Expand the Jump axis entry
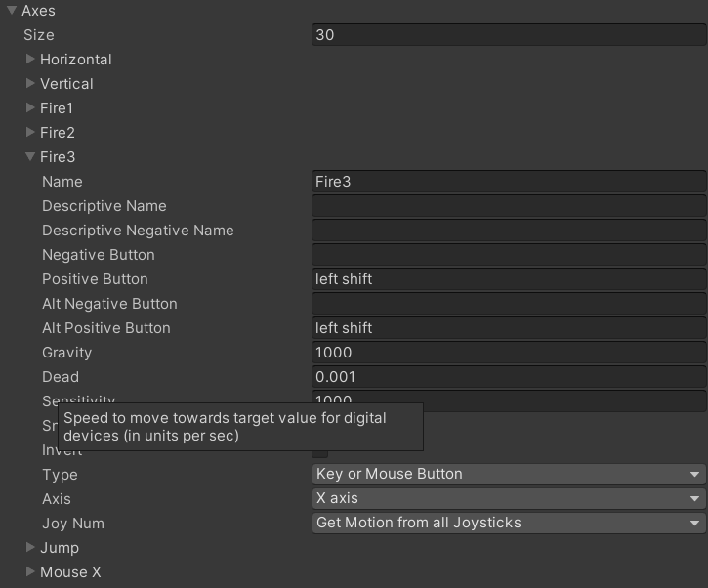 click(x=30, y=547)
